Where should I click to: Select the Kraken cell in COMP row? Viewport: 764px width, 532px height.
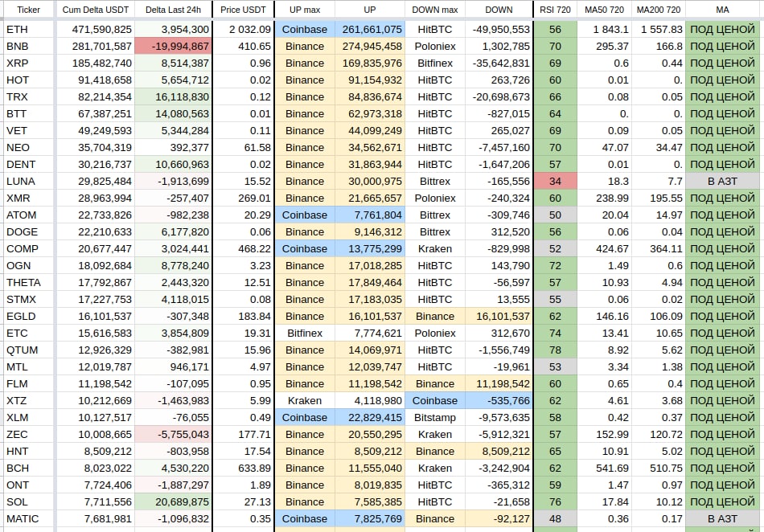(434, 248)
